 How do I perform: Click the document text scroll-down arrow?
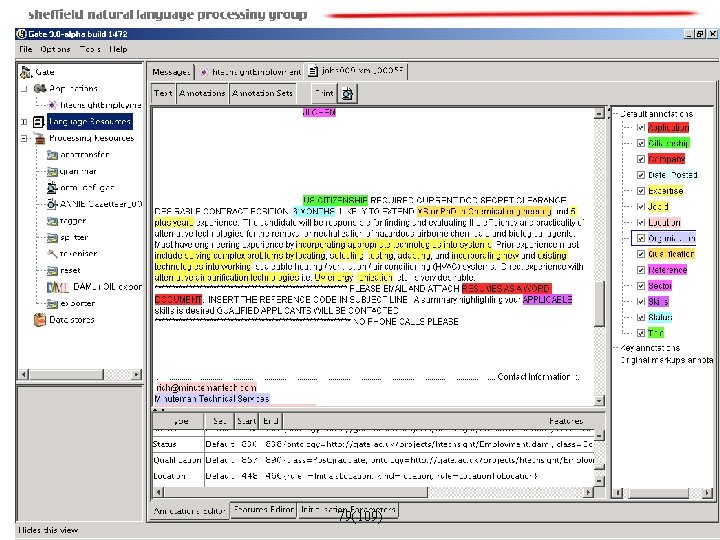point(599,401)
